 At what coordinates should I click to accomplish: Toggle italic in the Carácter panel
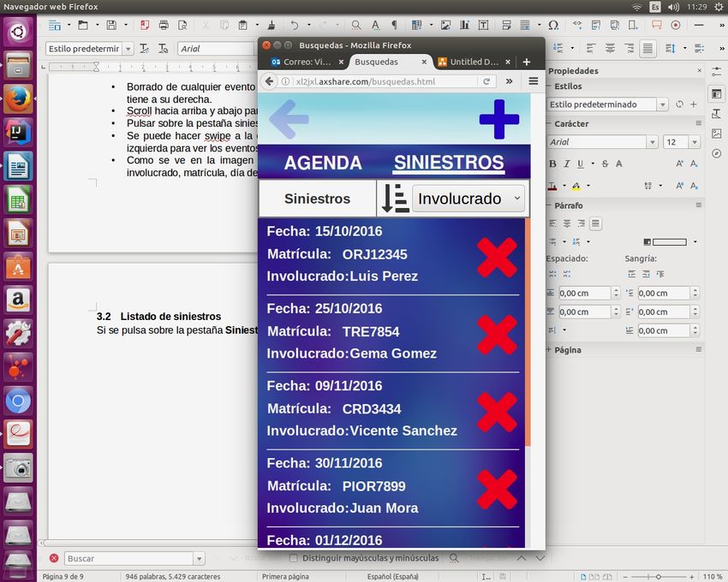[565, 163]
